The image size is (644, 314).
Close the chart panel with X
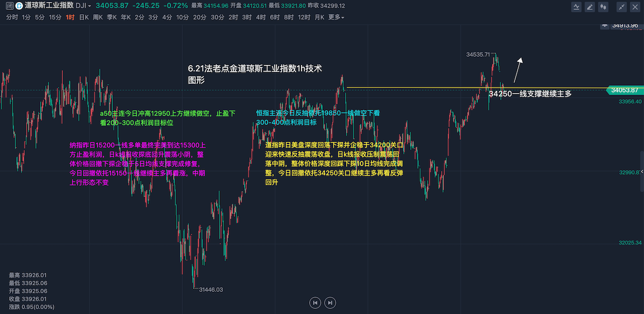click(x=635, y=7)
